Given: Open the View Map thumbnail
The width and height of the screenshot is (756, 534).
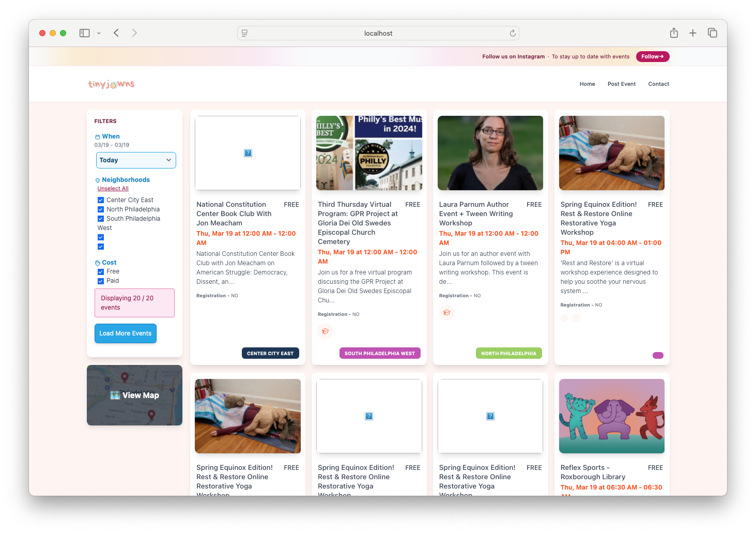Looking at the screenshot, I should click(134, 395).
